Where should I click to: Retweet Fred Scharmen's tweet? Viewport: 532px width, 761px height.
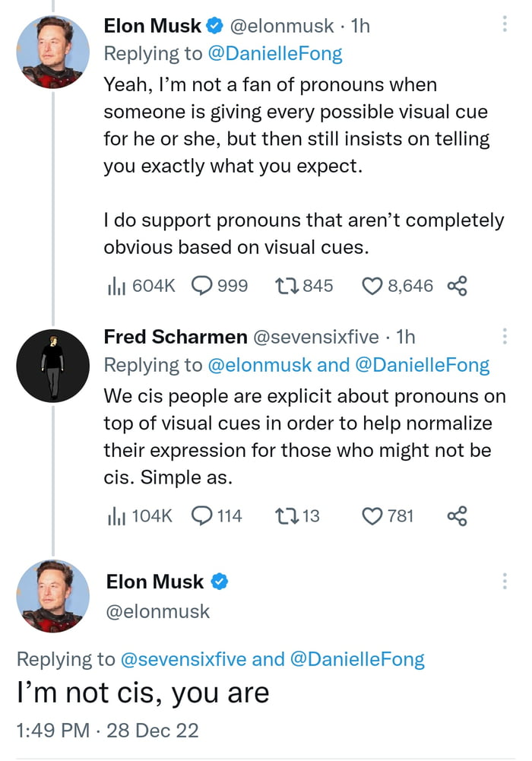click(297, 516)
